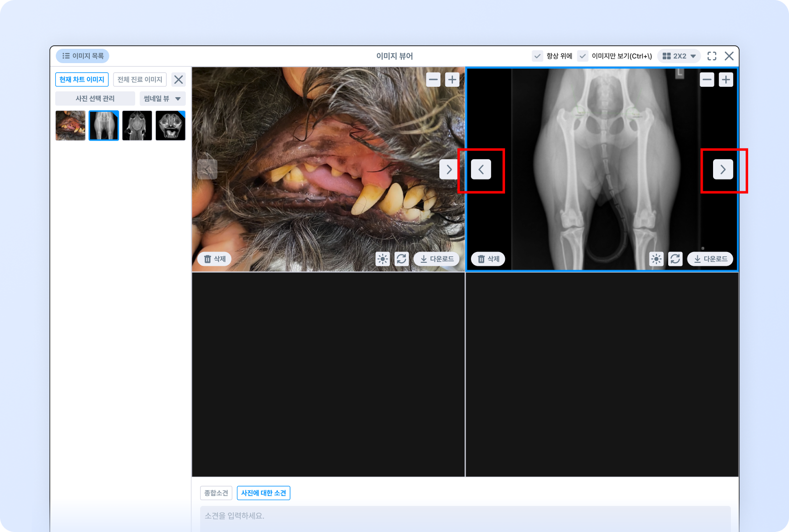This screenshot has width=789, height=532.
Task: Rotate the teeth photo
Action: (x=402, y=259)
